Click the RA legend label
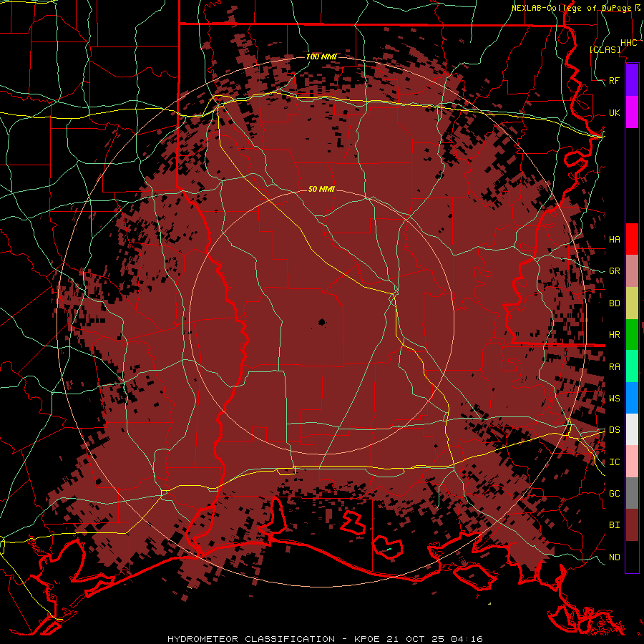Image resolution: width=644 pixels, height=644 pixels. pos(614,367)
